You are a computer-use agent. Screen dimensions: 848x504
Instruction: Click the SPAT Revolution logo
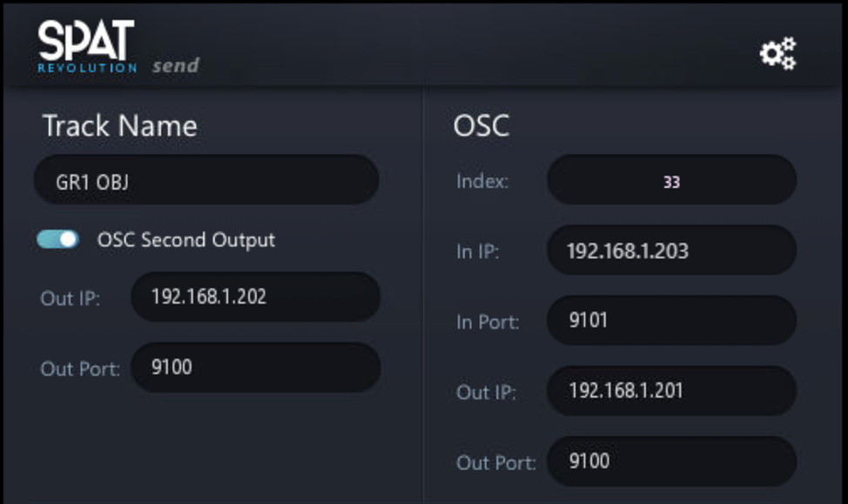[85, 45]
